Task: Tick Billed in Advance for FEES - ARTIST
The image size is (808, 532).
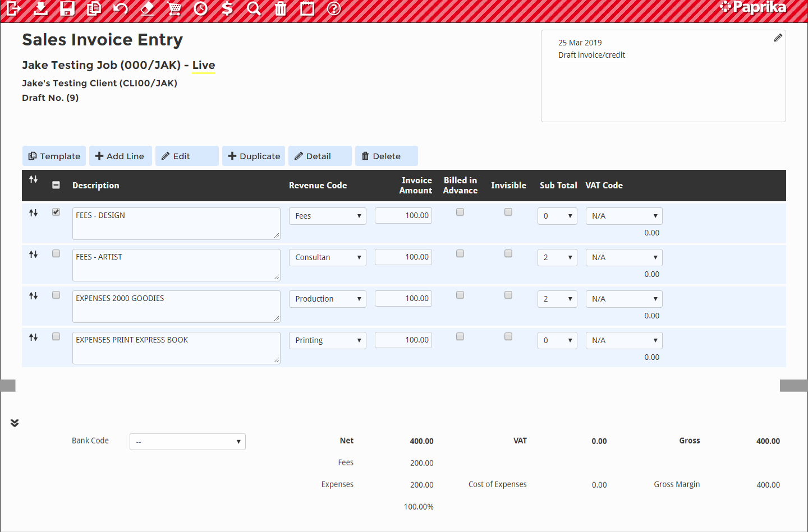Action: click(460, 253)
